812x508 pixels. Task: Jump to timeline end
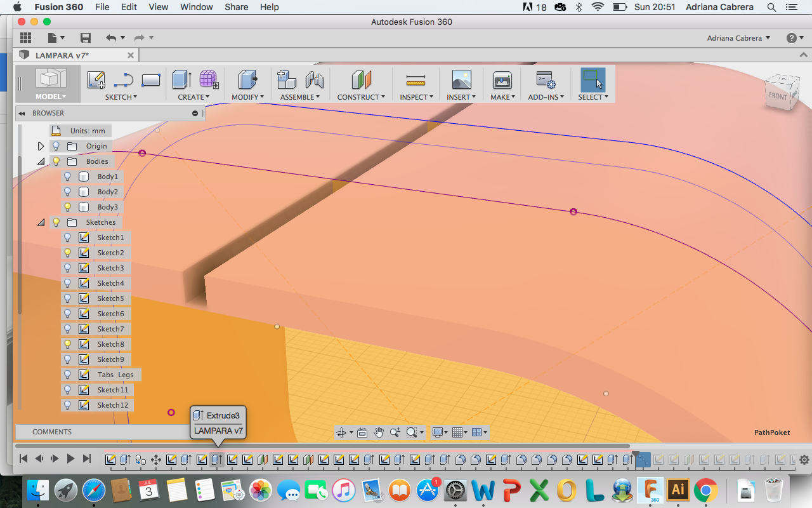87,458
